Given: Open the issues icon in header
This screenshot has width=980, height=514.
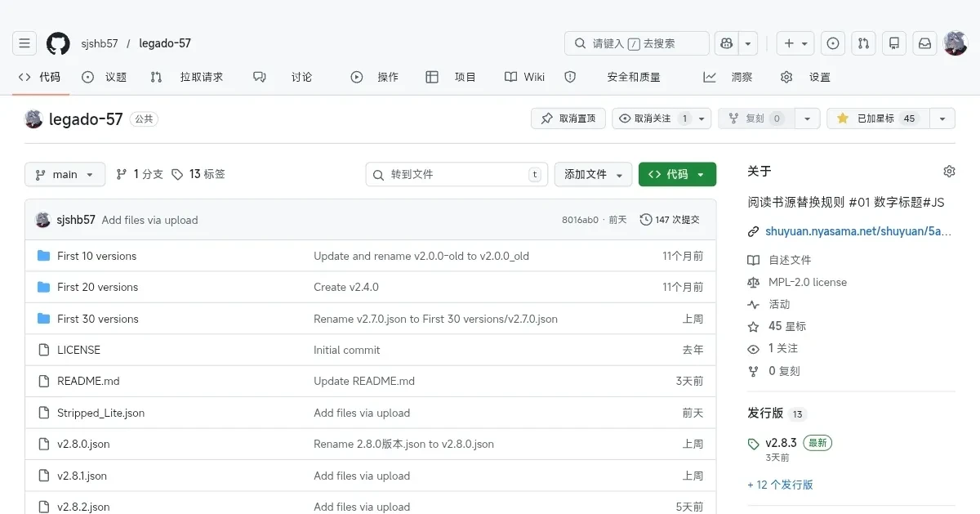Looking at the screenshot, I should click(833, 43).
